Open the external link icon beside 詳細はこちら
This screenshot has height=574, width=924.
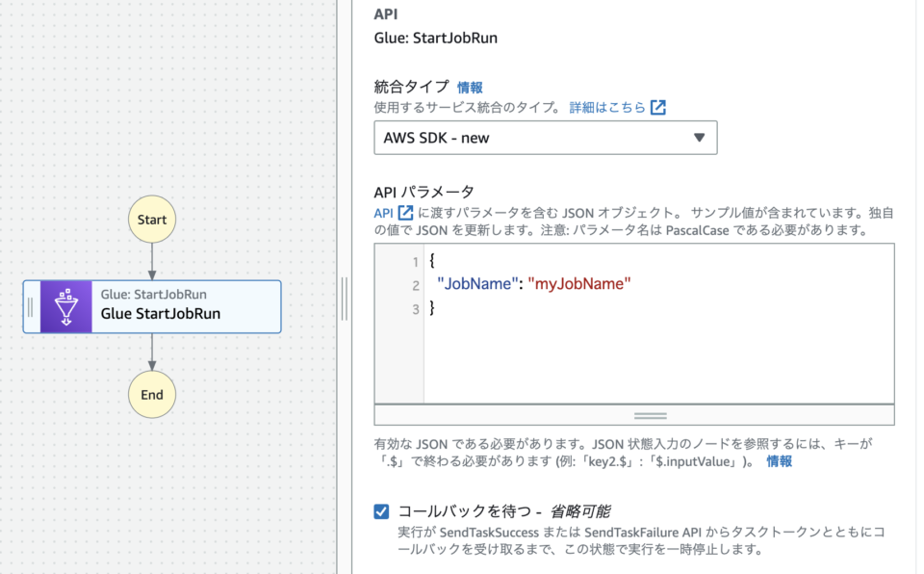tap(657, 108)
